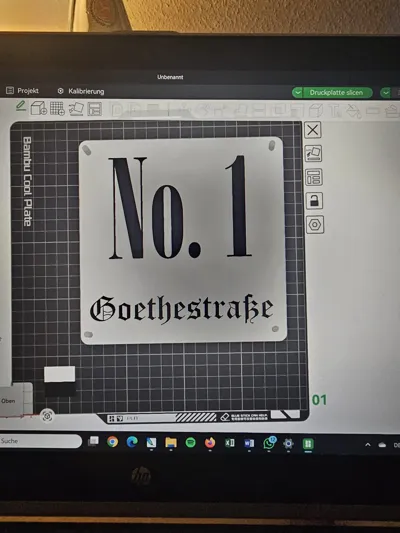Open Spotify from taskbar
Image resolution: width=400 pixels, height=533 pixels.
tap(191, 443)
